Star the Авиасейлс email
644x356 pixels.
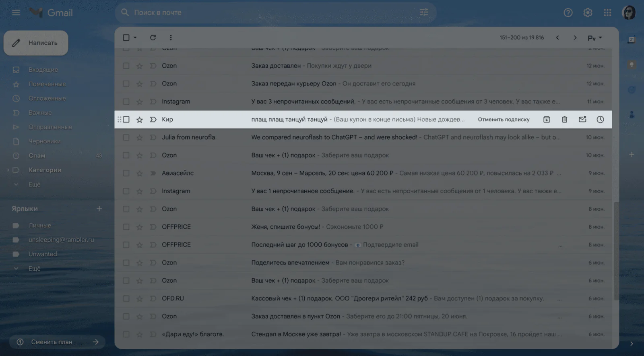coord(139,173)
